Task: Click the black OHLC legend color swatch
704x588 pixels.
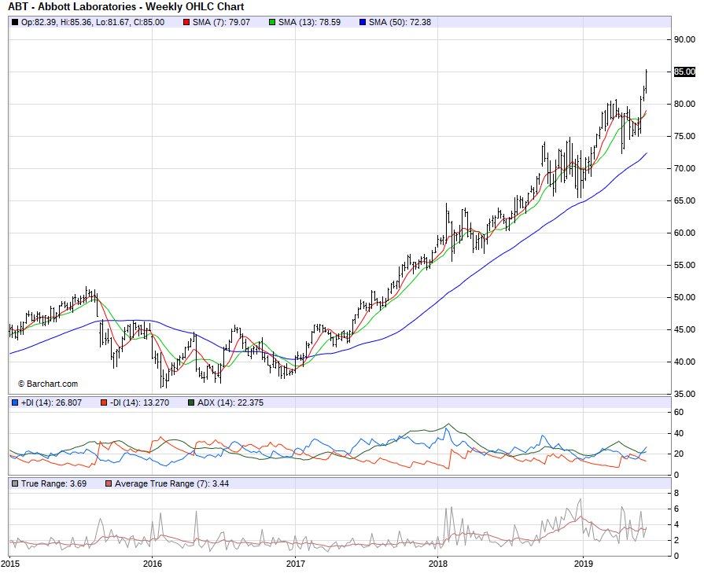Action: [15, 23]
